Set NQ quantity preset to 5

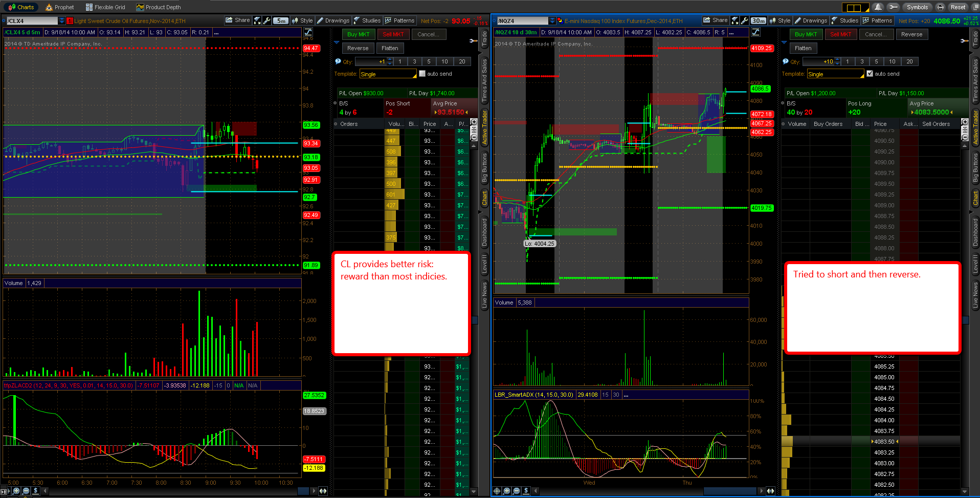pos(876,61)
